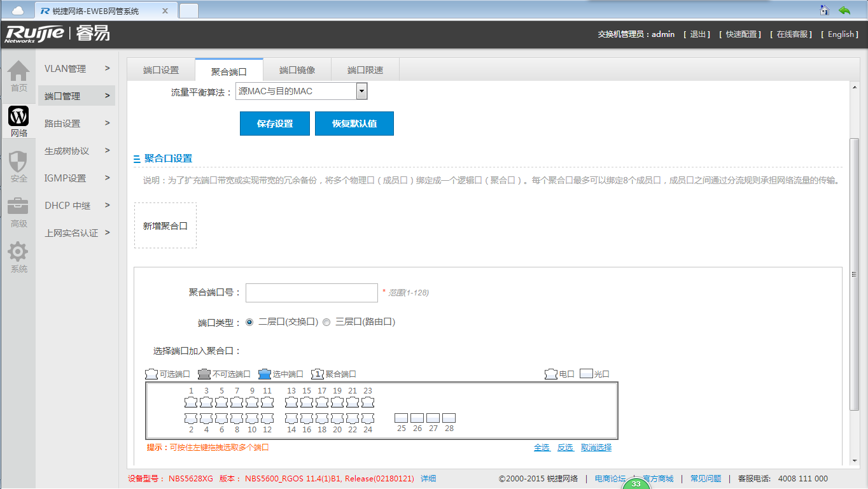Viewport: 868px width, 489px height.
Task: Switch to 端口镜像 tab
Action: (x=297, y=70)
